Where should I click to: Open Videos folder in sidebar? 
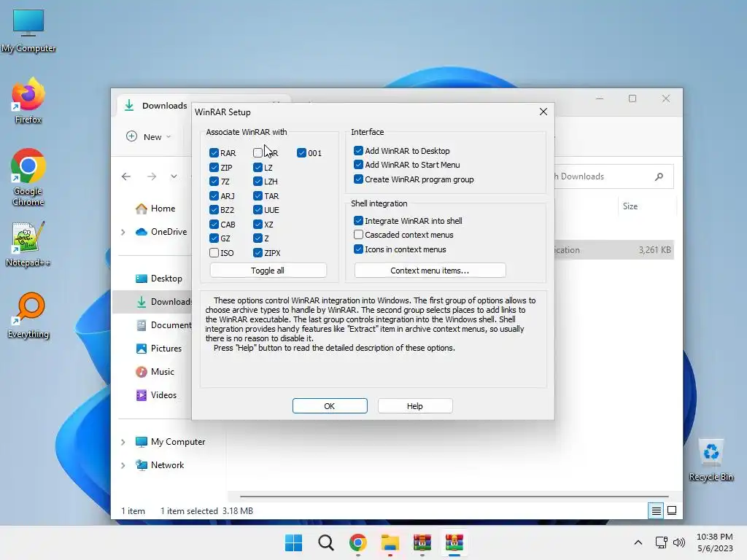[x=156, y=395]
